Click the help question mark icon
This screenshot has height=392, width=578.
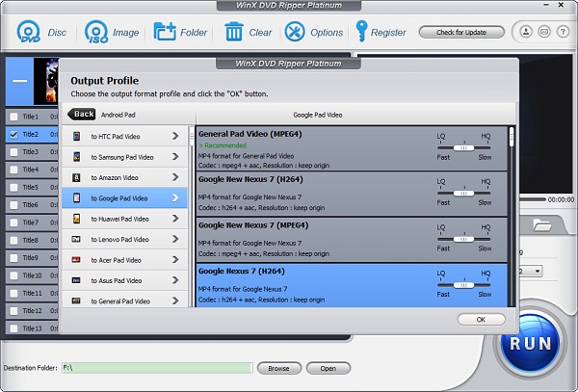coord(563,32)
